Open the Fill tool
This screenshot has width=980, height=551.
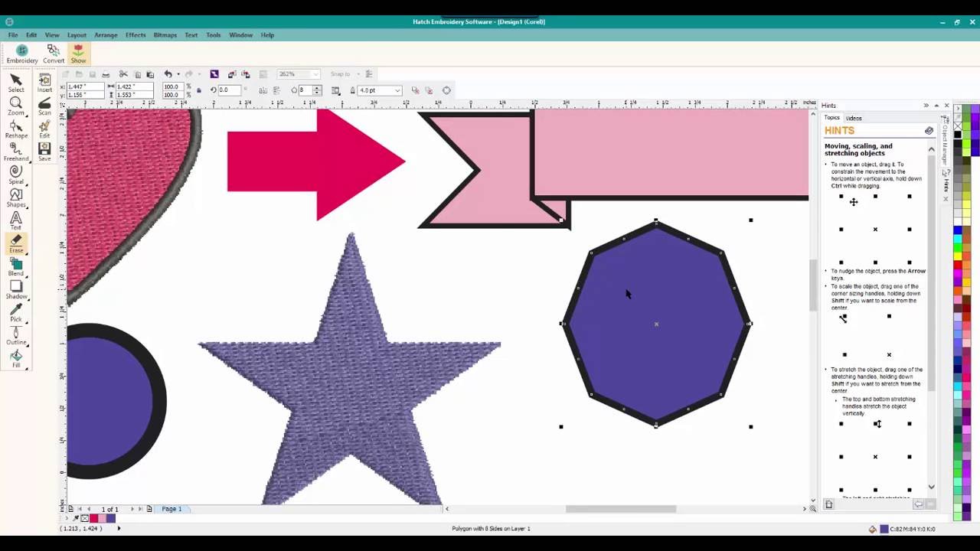click(x=15, y=359)
